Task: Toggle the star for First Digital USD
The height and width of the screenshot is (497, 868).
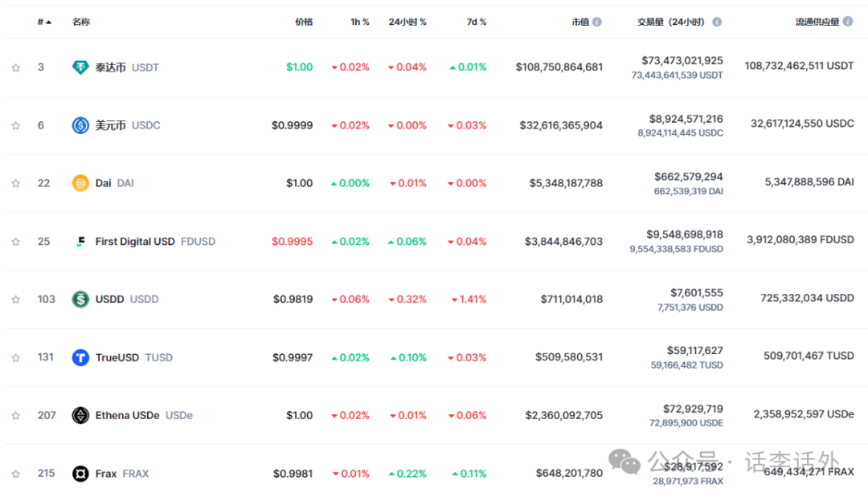Action: point(15,242)
